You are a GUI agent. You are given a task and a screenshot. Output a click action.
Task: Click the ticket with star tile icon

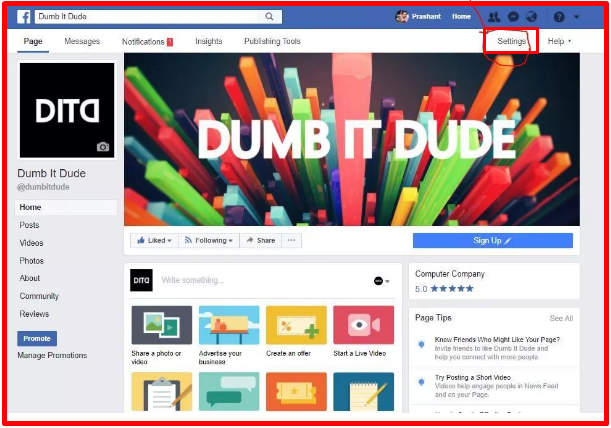pyautogui.click(x=296, y=391)
